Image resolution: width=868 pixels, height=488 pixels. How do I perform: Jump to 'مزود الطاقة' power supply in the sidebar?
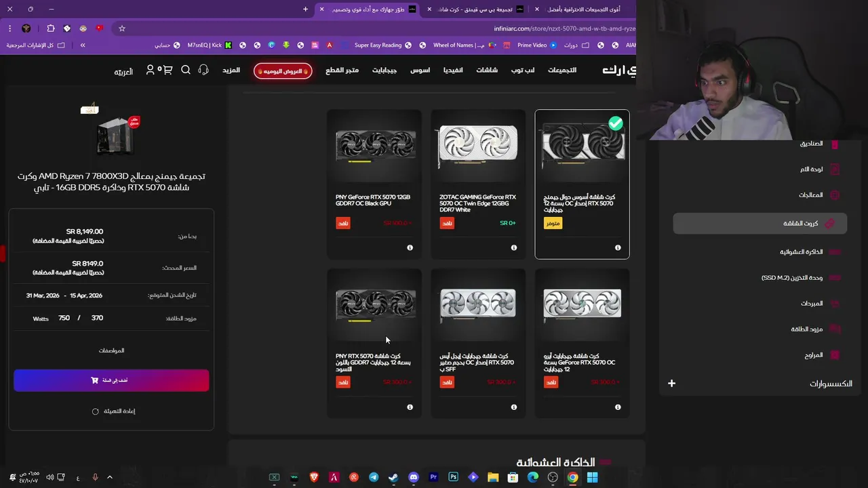[x=807, y=329]
